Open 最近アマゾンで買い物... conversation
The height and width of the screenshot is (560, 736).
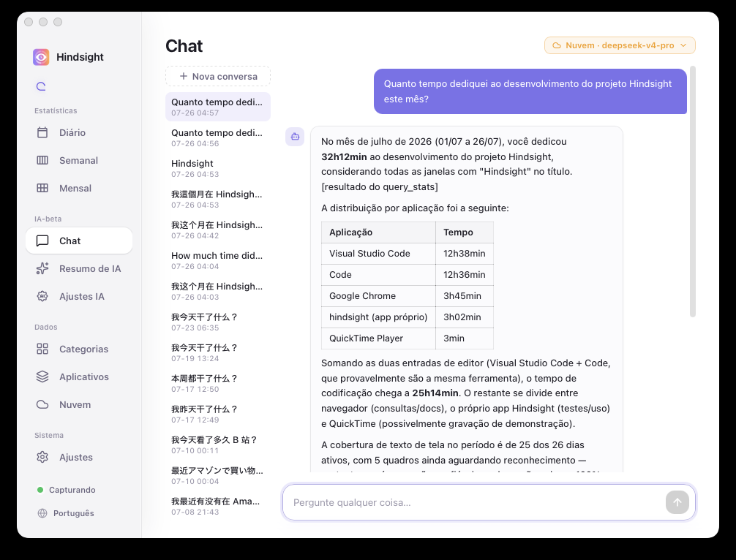pyautogui.click(x=218, y=476)
